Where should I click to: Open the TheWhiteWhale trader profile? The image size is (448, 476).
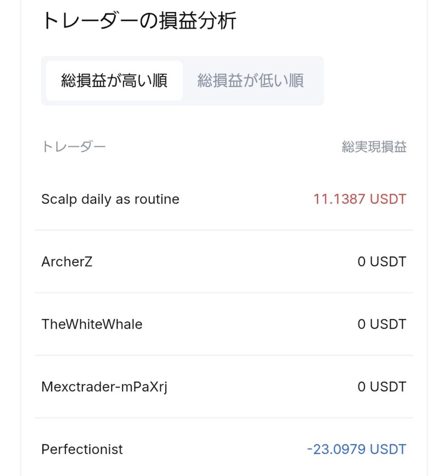[x=92, y=324]
